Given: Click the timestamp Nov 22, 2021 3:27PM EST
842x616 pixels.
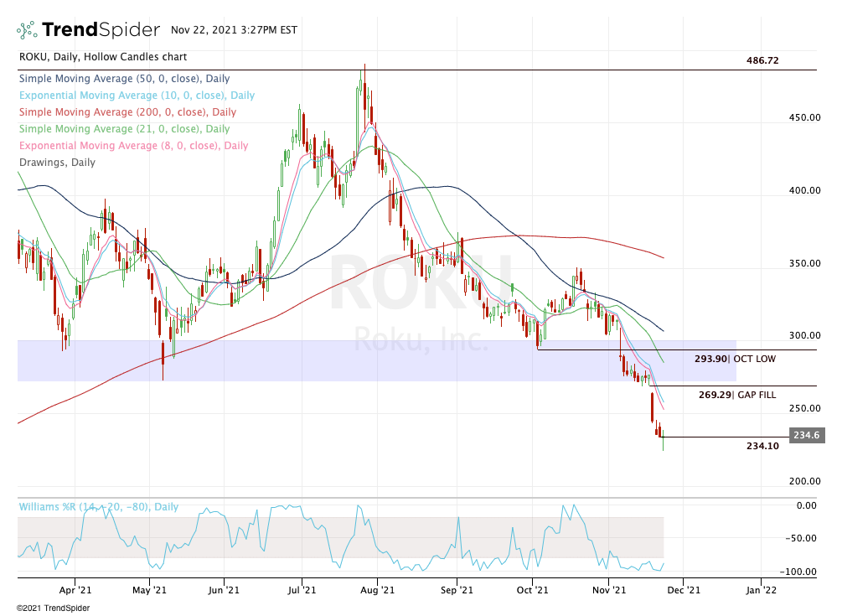Looking at the screenshot, I should pos(234,30).
